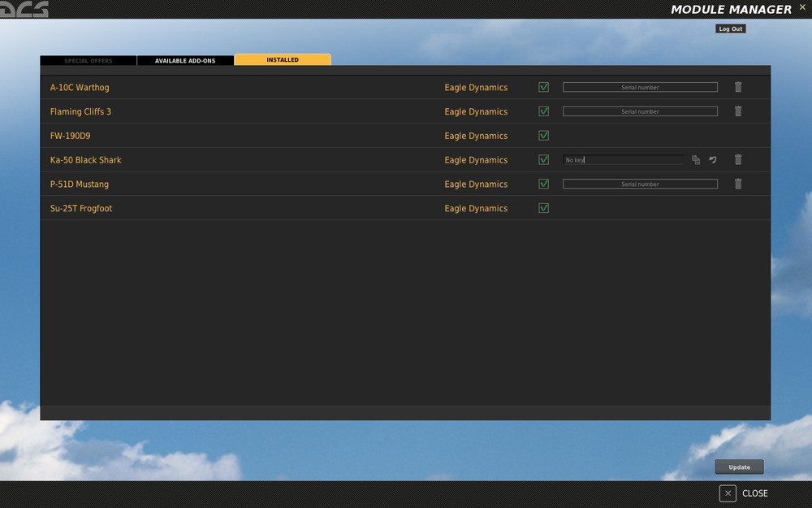The image size is (812, 508).
Task: Paste key icon in Ka-50 Black Shark row
Action: click(x=696, y=159)
